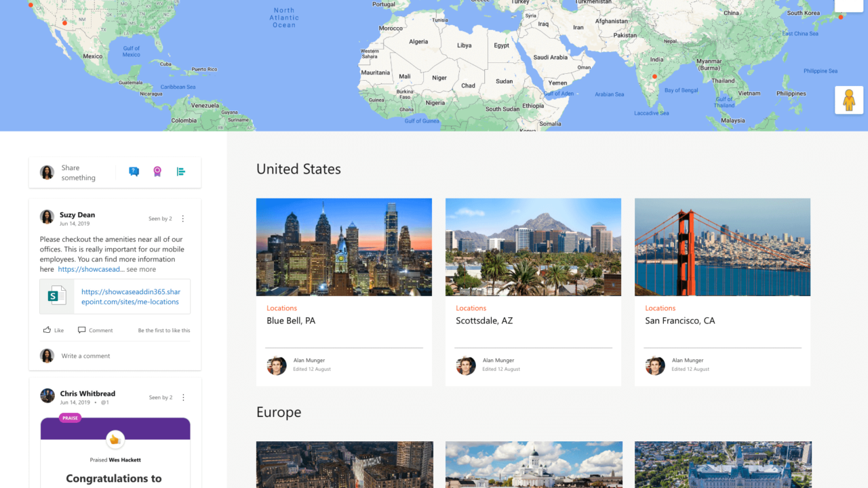The image size is (868, 488).
Task: Open more options on Chris Whitbread's post
Action: click(183, 398)
